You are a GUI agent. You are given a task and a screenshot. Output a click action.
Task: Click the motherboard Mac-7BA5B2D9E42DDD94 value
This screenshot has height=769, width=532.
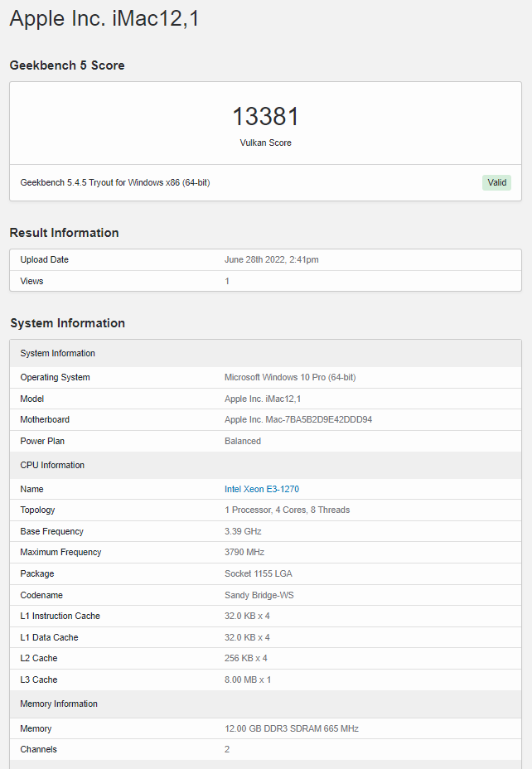click(298, 419)
